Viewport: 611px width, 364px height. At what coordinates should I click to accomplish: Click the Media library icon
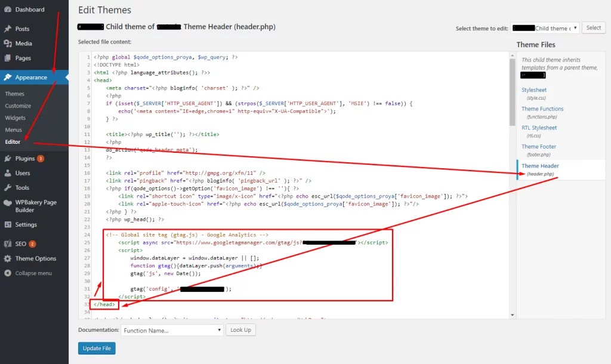point(7,44)
